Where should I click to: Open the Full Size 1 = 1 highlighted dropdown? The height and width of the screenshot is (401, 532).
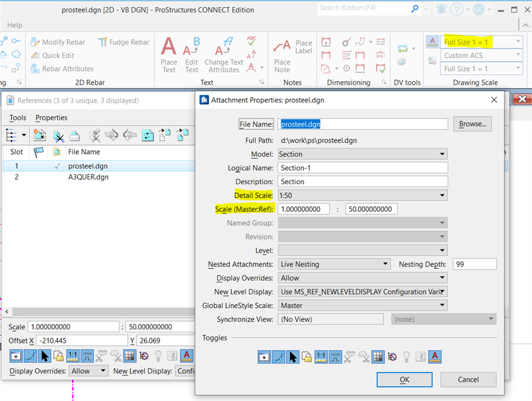[x=482, y=42]
